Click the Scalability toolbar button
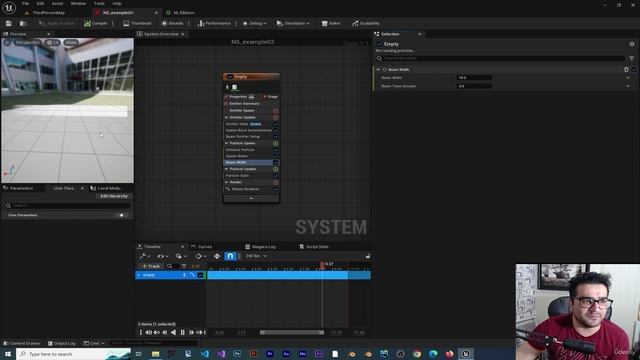The height and width of the screenshot is (360, 640). 366,23
